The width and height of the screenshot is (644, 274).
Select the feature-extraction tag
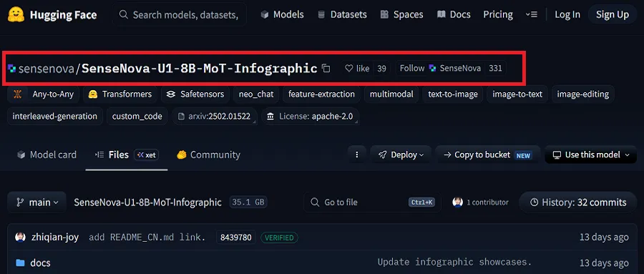pyautogui.click(x=321, y=94)
